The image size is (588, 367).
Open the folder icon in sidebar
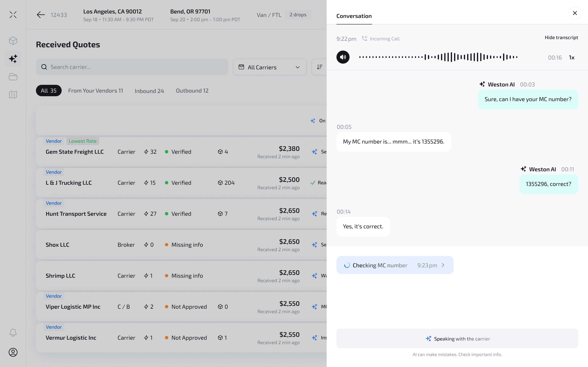click(x=13, y=77)
